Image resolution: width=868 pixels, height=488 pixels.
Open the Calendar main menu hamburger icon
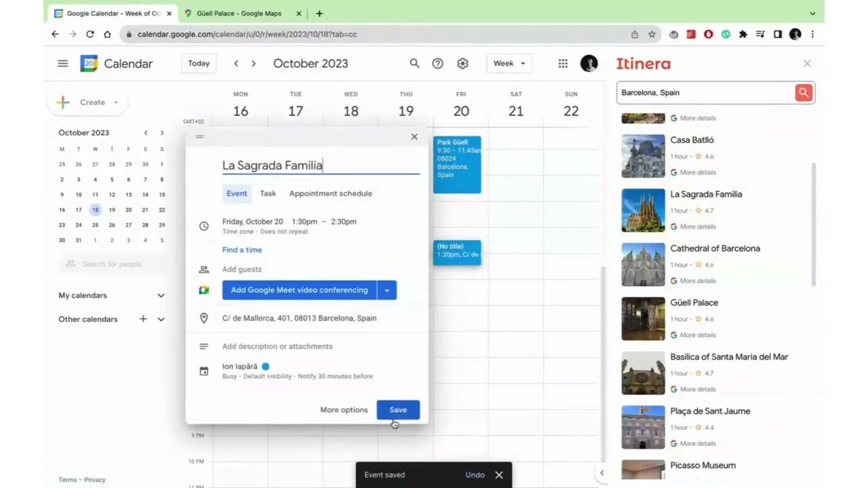tap(62, 63)
